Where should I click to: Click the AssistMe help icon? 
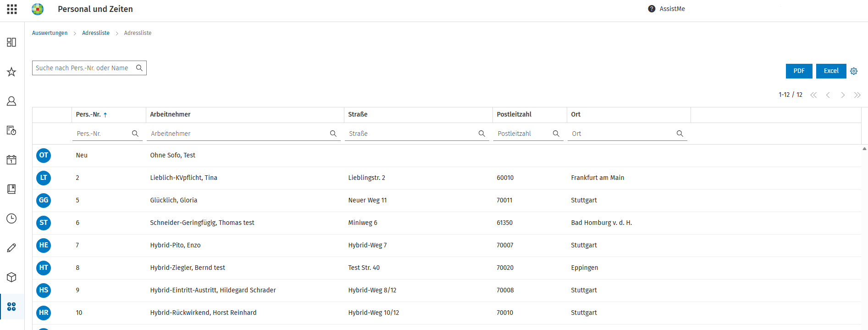point(652,9)
